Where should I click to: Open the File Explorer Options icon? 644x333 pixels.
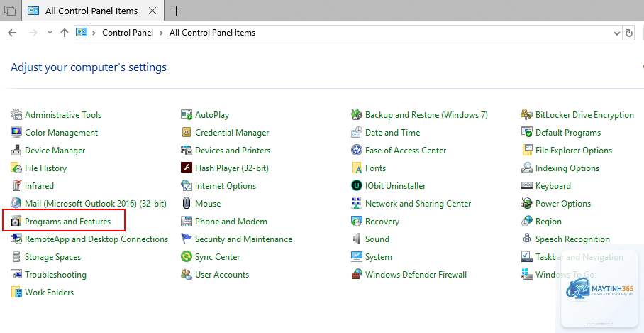[x=527, y=150]
